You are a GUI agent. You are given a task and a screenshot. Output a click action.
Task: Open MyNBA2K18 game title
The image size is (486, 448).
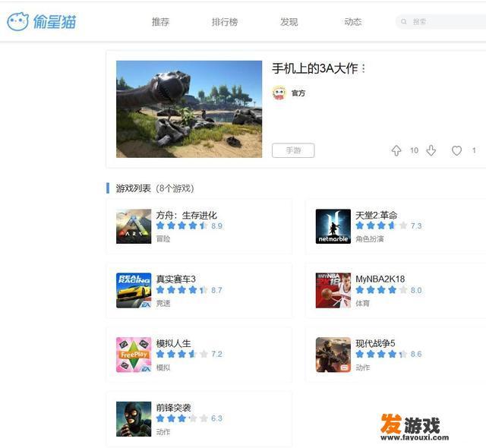point(380,279)
